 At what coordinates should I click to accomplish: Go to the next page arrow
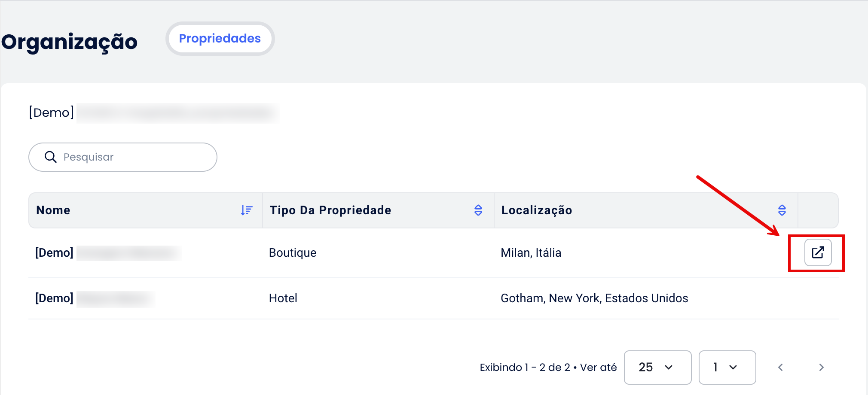click(821, 367)
